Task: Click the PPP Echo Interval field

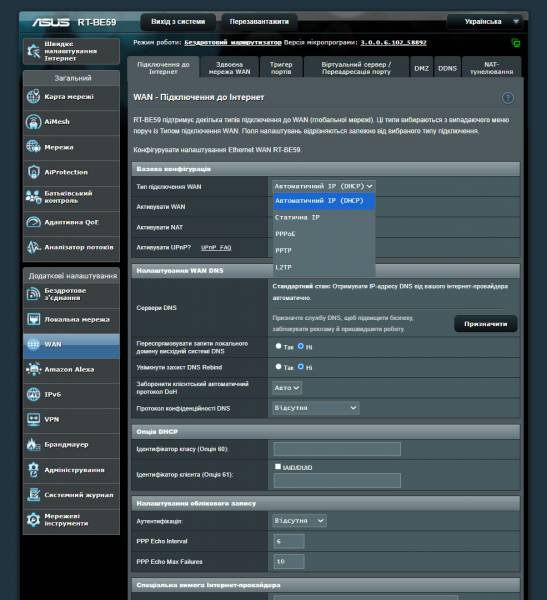Action: pyautogui.click(x=289, y=541)
